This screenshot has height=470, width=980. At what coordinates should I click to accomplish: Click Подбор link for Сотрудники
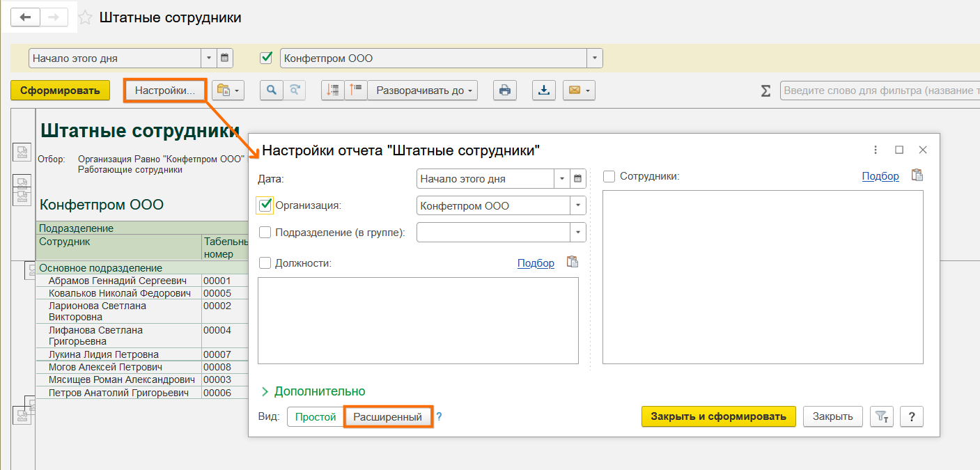pyautogui.click(x=880, y=176)
